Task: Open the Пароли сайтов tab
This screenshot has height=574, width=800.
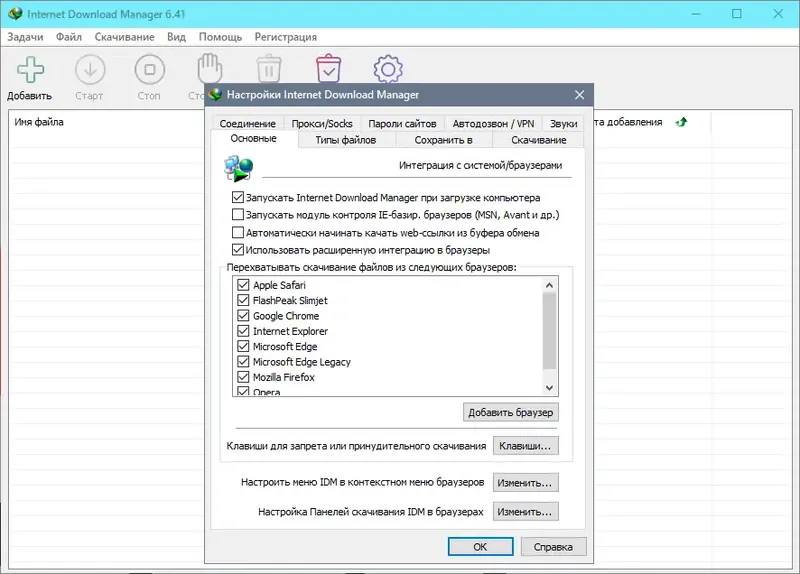Action: click(x=402, y=123)
